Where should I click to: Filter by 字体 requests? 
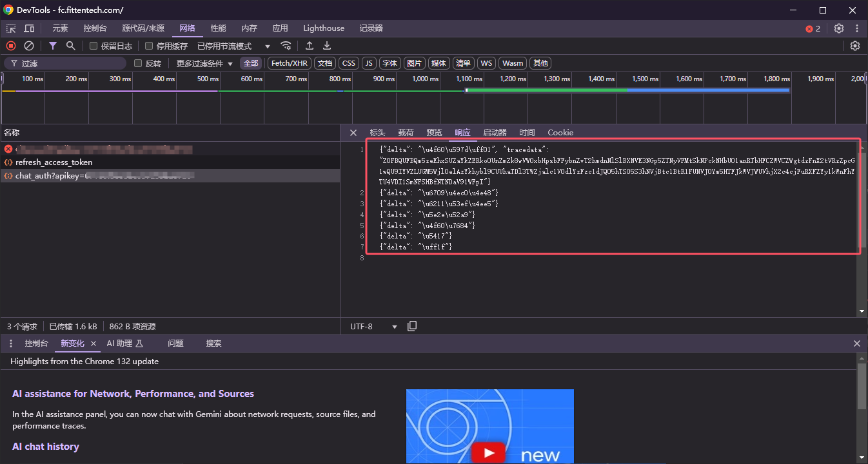(x=390, y=63)
